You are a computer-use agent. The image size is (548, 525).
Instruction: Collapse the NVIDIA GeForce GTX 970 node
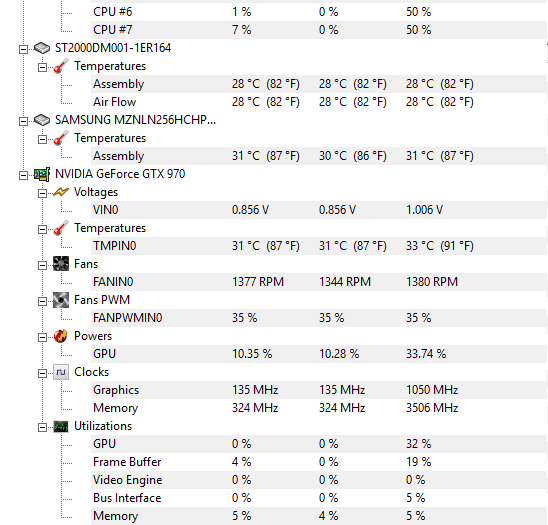23,175
